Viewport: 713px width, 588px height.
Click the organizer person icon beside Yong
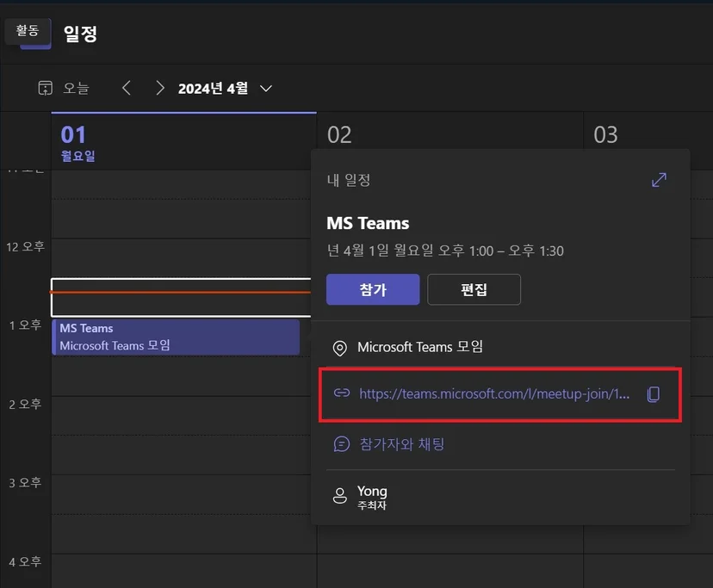[x=339, y=496]
